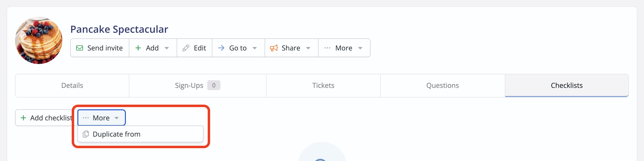Click the ellipsis icon in top More button
The width and height of the screenshot is (644, 161).
[327, 48]
